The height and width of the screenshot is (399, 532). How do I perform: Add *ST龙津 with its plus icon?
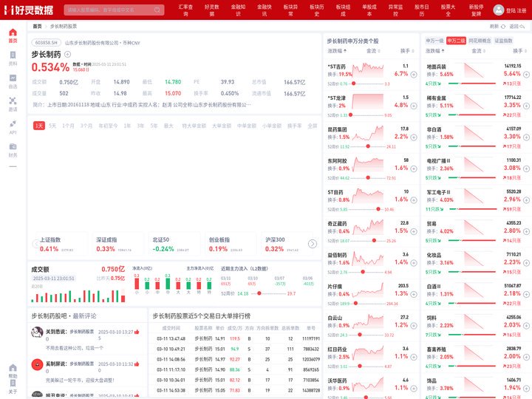[x=414, y=106]
